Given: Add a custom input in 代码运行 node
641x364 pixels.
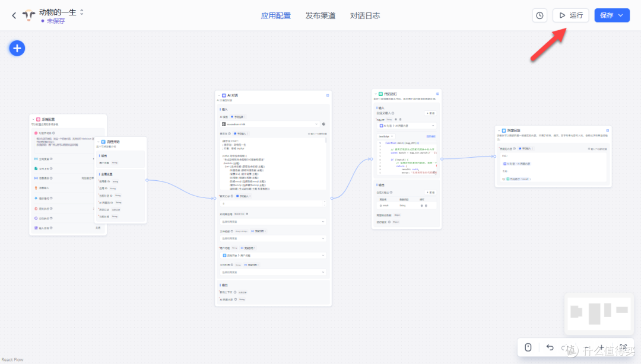Looking at the screenshot, I should tap(430, 113).
